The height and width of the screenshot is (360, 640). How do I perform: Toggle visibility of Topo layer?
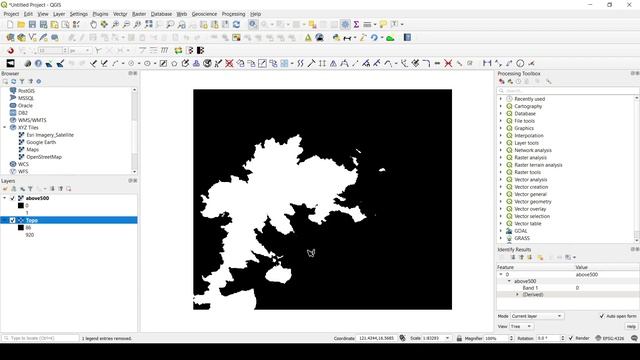click(x=13, y=220)
